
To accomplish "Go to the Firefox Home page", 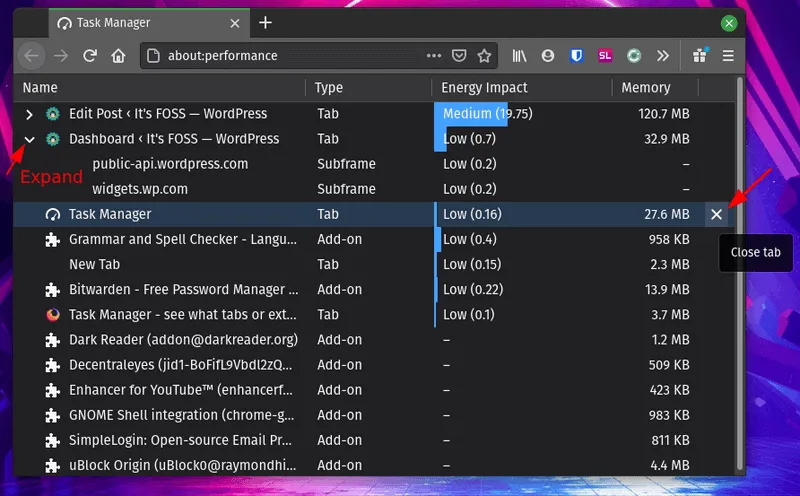I will (118, 56).
